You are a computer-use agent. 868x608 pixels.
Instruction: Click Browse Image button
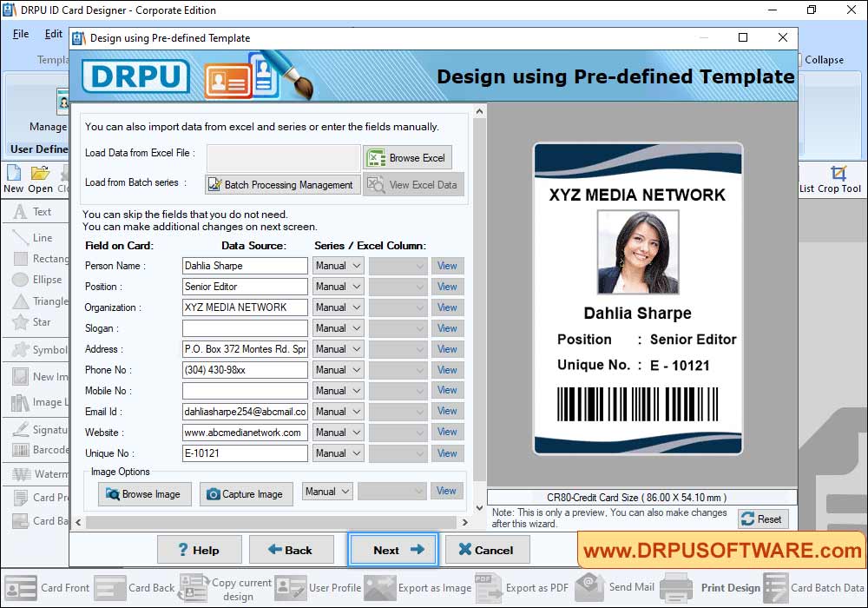pyautogui.click(x=144, y=494)
